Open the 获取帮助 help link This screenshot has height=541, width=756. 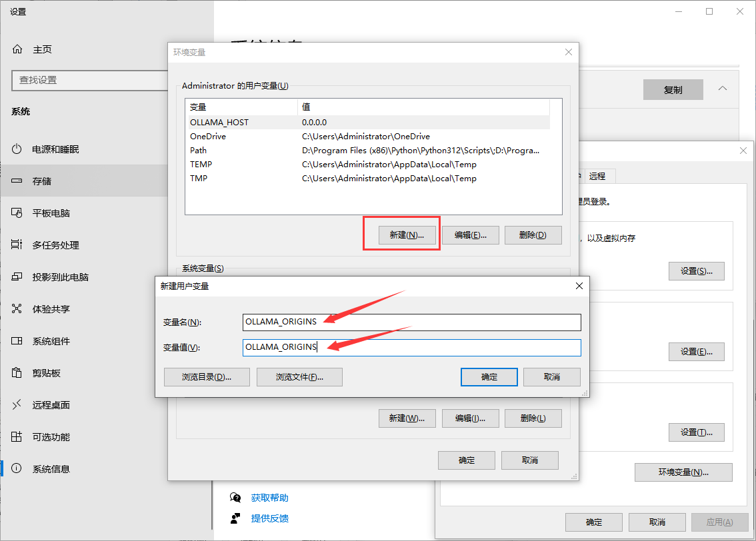[269, 498]
